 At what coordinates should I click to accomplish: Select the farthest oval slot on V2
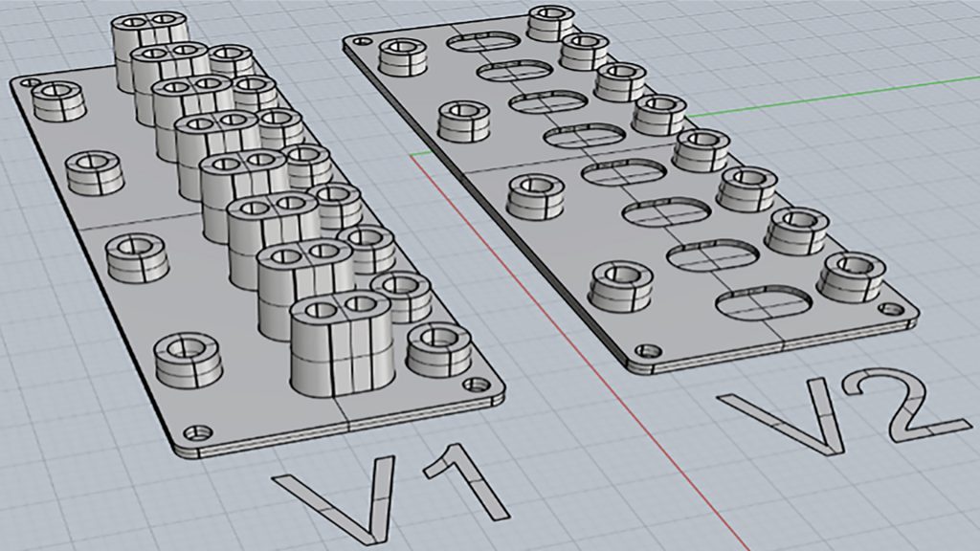click(483, 42)
